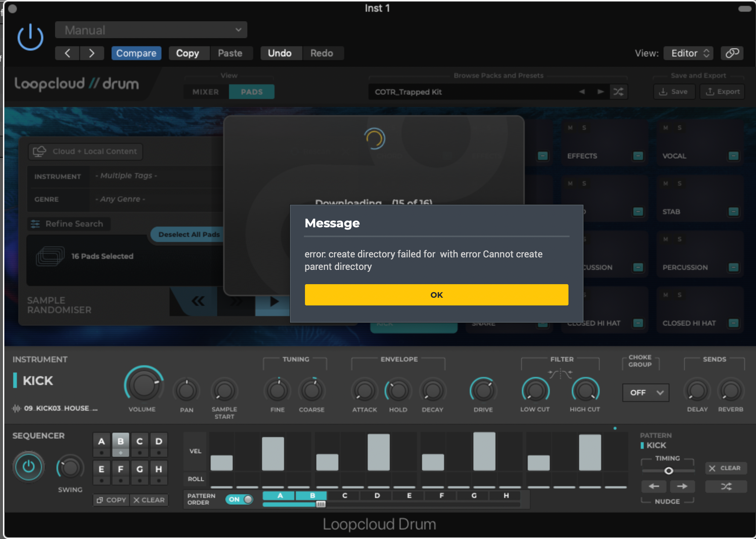Toggle the sequencer power button
756x539 pixels.
[29, 467]
